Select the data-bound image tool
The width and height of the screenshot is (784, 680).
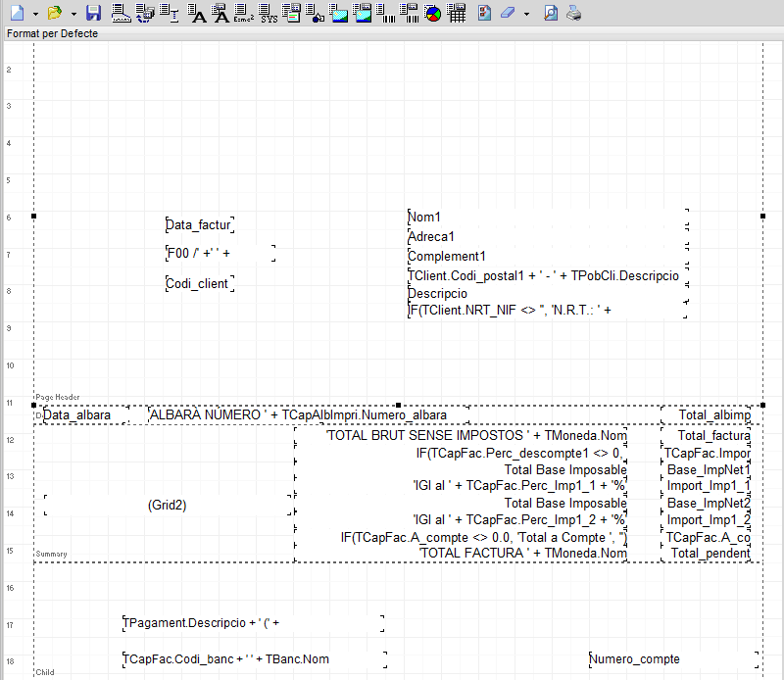tap(363, 13)
